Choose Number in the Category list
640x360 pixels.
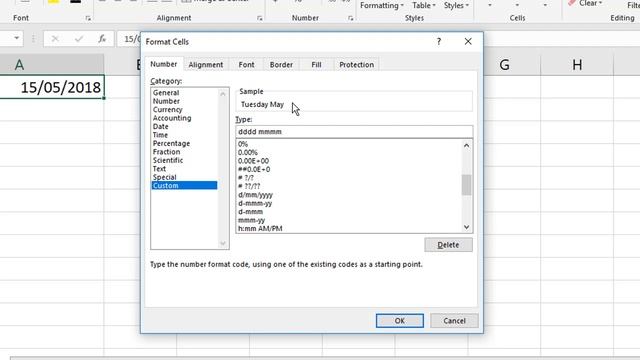tap(166, 101)
